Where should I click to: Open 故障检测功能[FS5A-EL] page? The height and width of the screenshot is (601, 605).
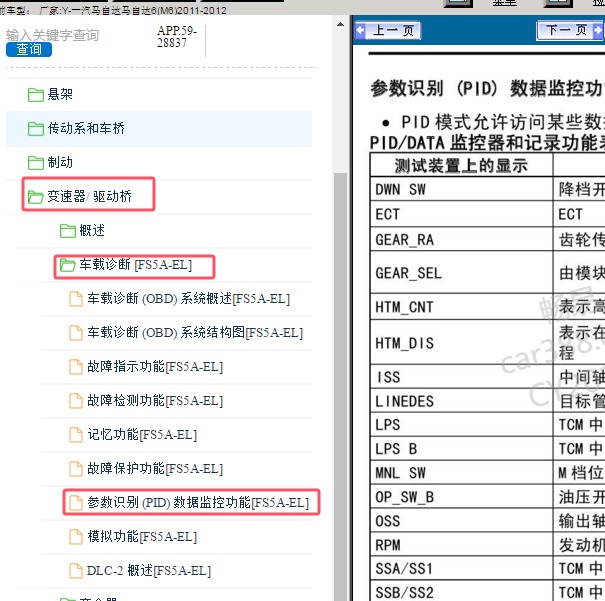coord(155,400)
